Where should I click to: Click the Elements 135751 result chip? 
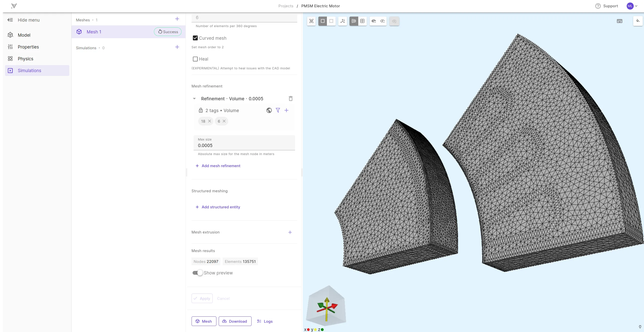[240, 261]
